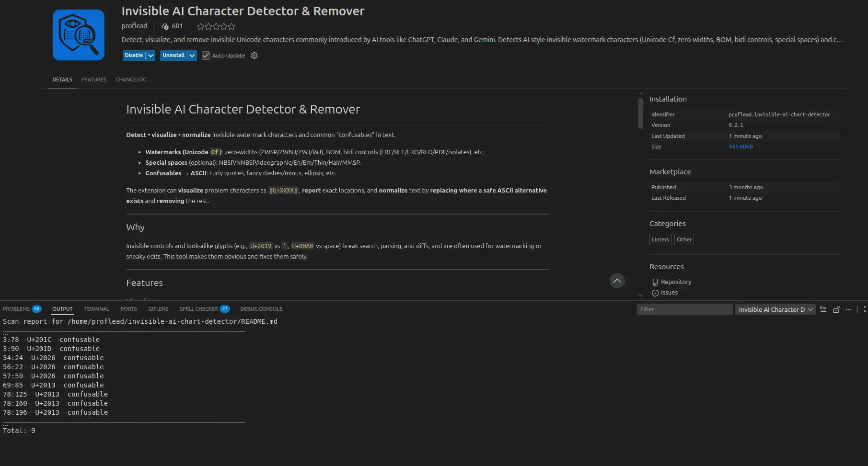Open the Issues resource
The image size is (868, 466).
pyautogui.click(x=669, y=292)
